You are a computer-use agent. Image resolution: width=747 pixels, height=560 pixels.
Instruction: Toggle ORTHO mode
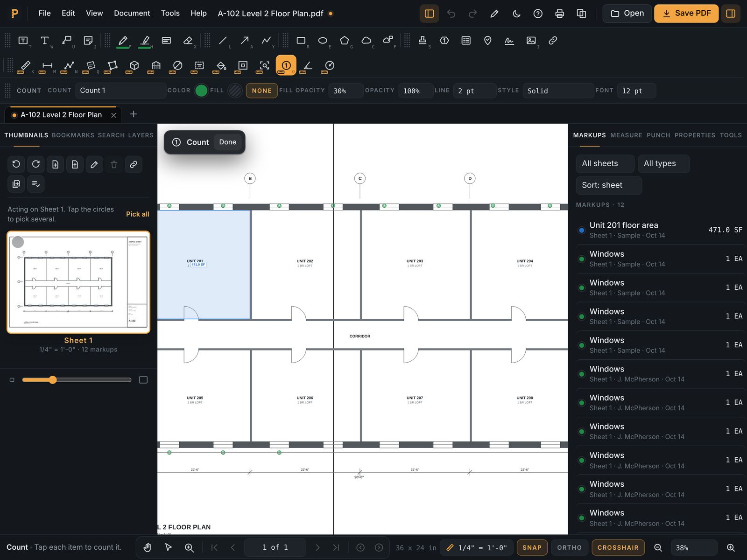coord(569,548)
